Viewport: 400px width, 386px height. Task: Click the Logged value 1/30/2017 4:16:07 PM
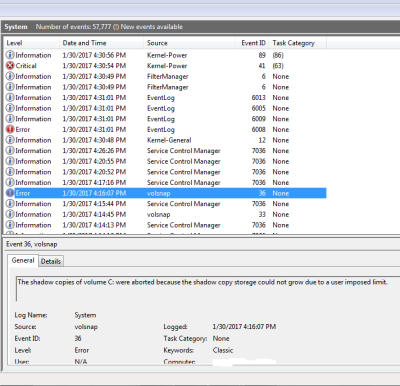[x=244, y=327]
